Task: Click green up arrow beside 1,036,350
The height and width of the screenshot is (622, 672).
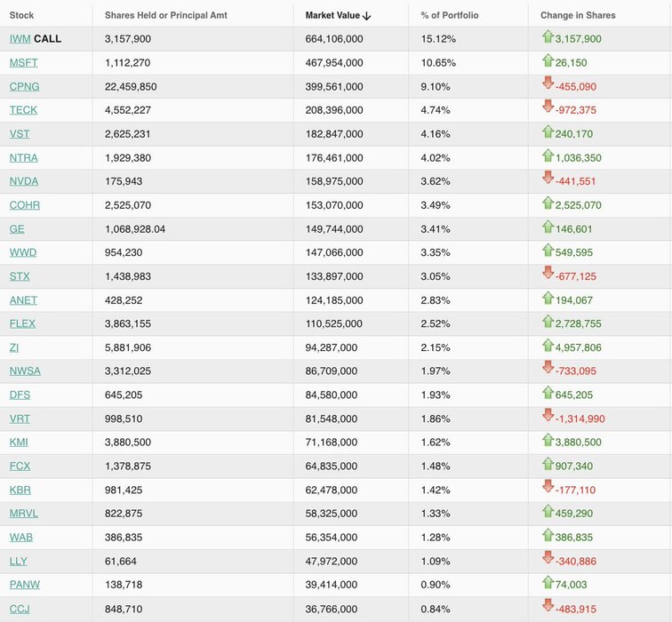Action: pos(548,155)
